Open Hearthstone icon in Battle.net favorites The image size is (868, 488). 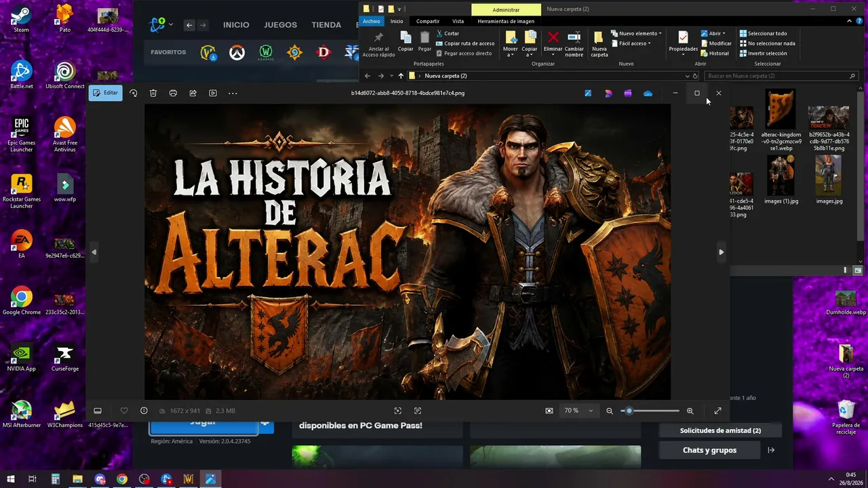(294, 52)
